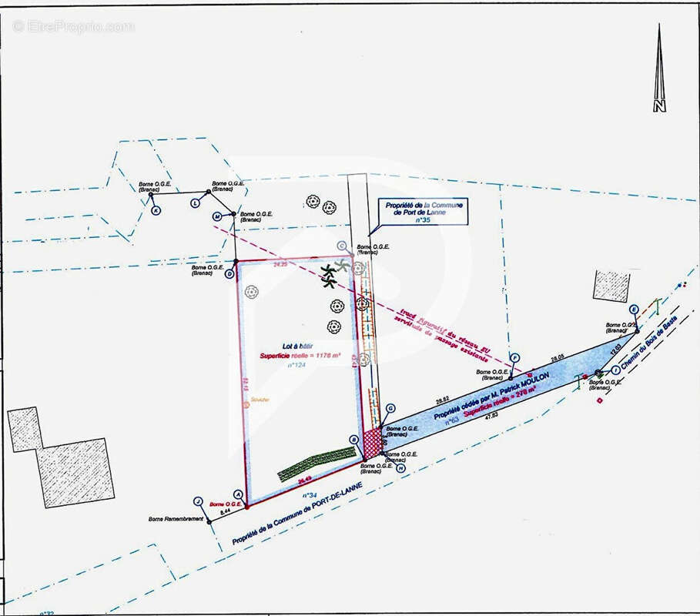The width and height of the screenshot is (700, 616).
Task: Click circled boundary marker M
Action: click(x=217, y=216)
